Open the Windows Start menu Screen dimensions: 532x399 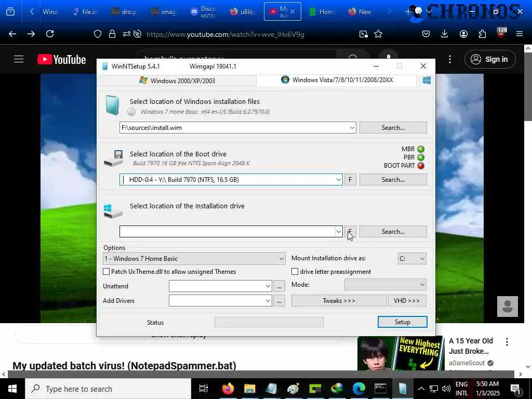click(x=12, y=389)
